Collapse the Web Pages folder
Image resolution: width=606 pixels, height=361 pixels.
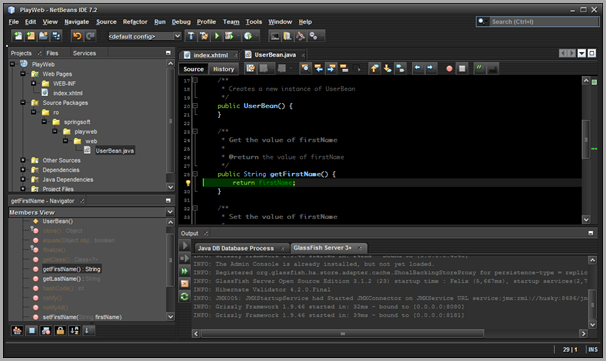[23, 73]
